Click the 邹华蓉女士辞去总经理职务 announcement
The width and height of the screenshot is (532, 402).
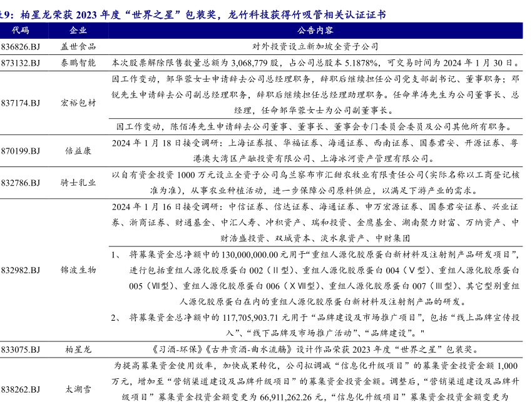315,95
